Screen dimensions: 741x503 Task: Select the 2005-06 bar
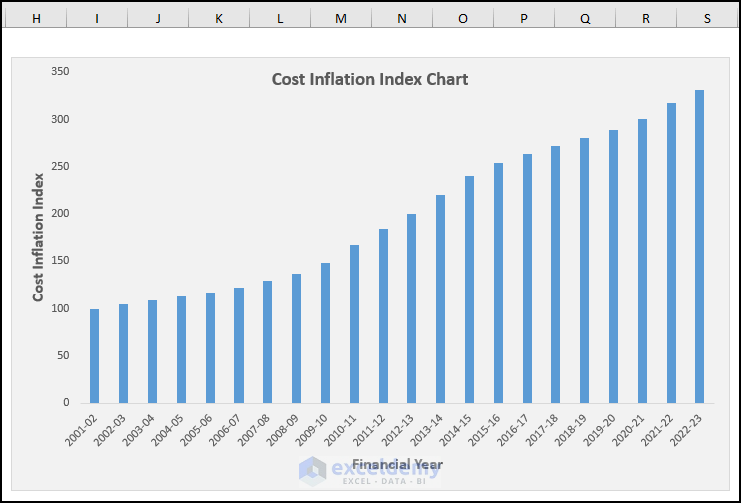(210, 348)
